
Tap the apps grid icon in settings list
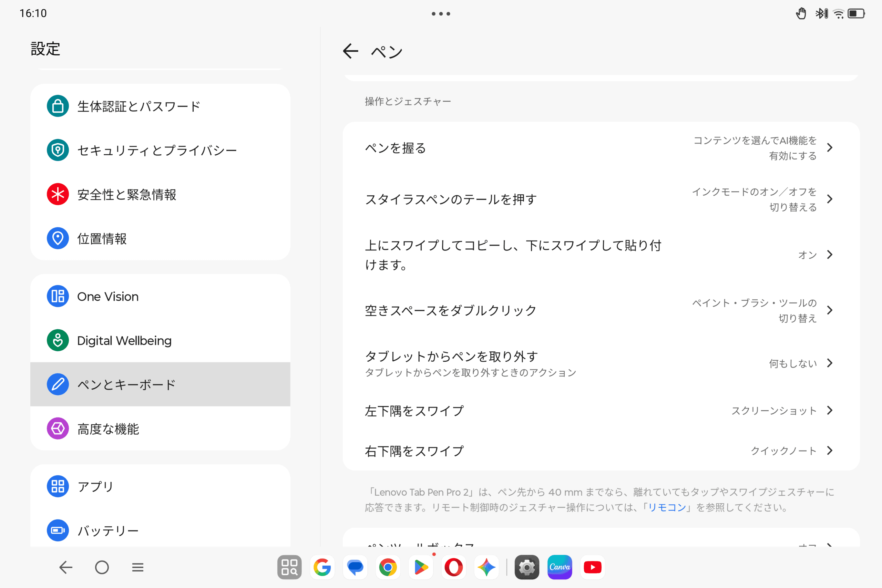click(58, 486)
